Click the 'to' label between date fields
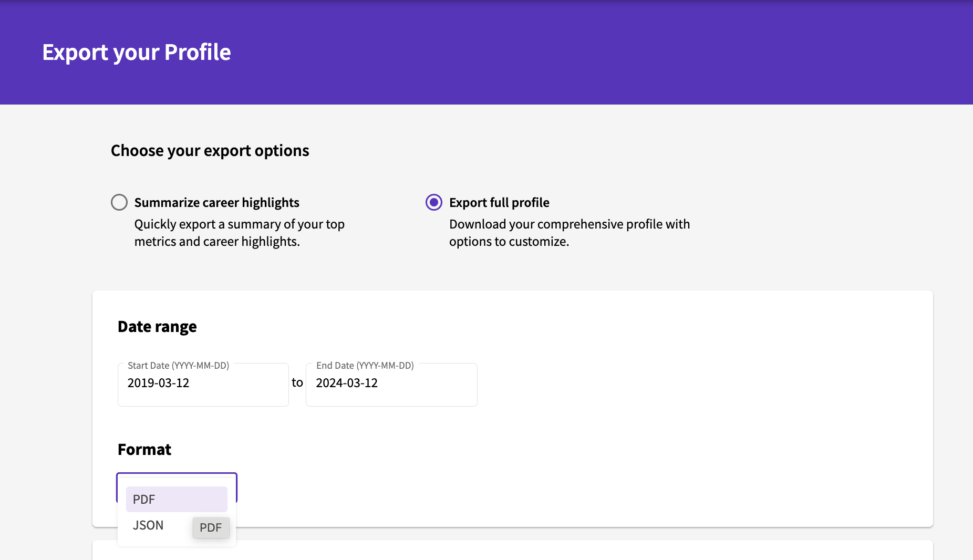973x560 pixels. 297,383
